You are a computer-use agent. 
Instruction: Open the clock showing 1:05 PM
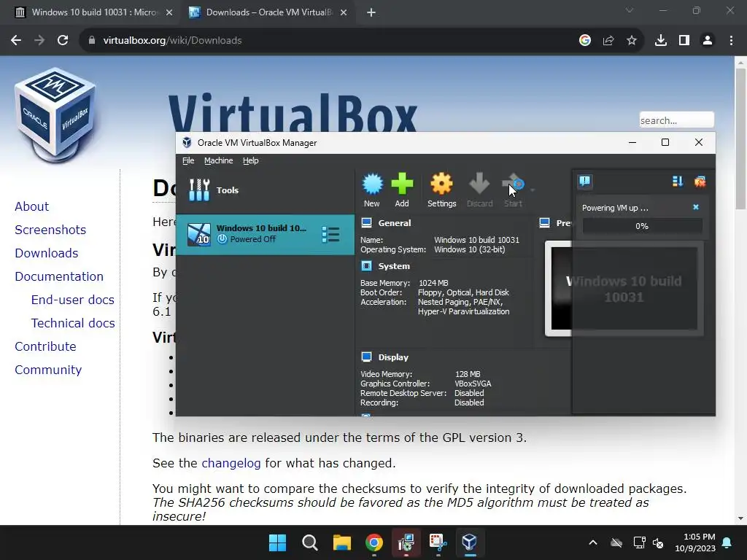(695, 542)
